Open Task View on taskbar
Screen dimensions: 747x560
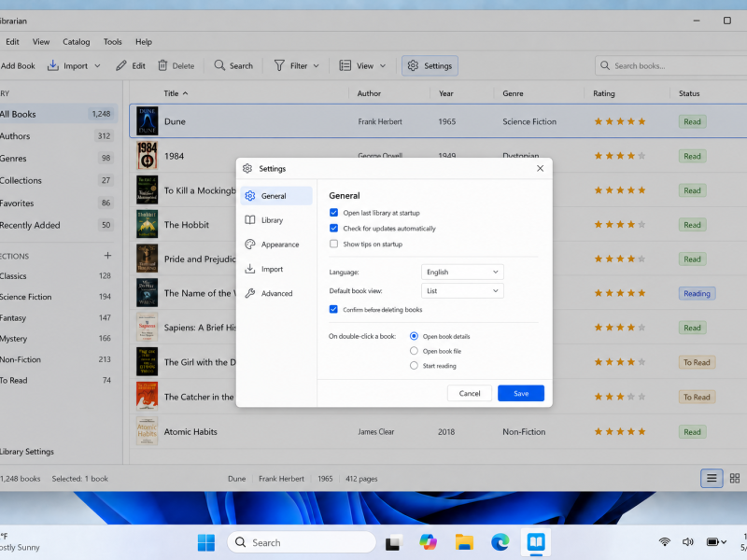click(393, 542)
